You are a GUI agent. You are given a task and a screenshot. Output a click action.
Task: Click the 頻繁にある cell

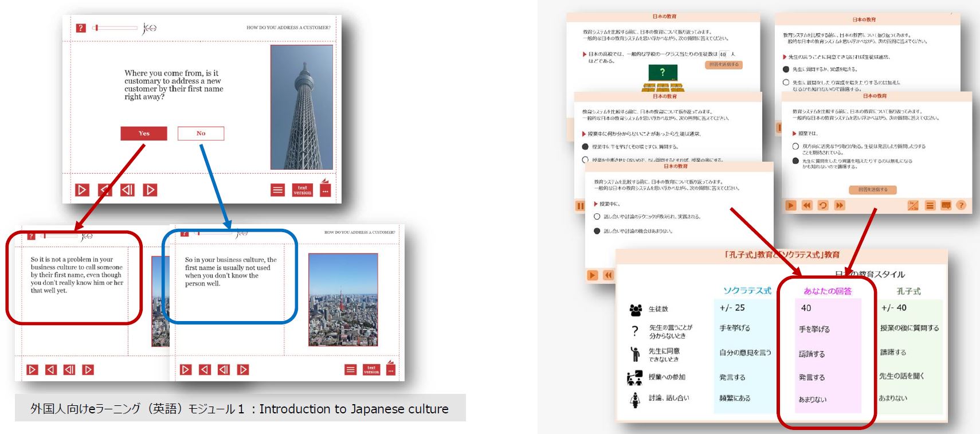[735, 398]
